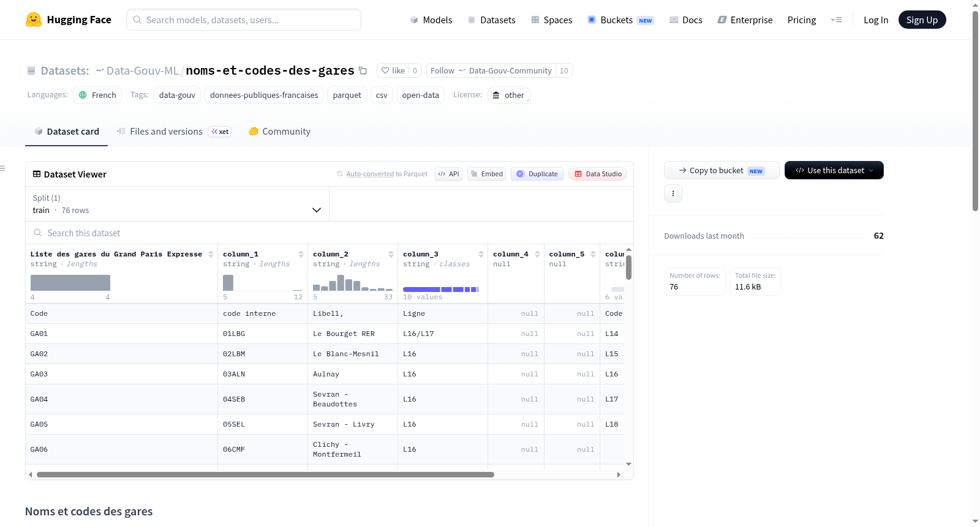This screenshot has width=980, height=527.
Task: Click the csv tag
Action: (x=382, y=95)
